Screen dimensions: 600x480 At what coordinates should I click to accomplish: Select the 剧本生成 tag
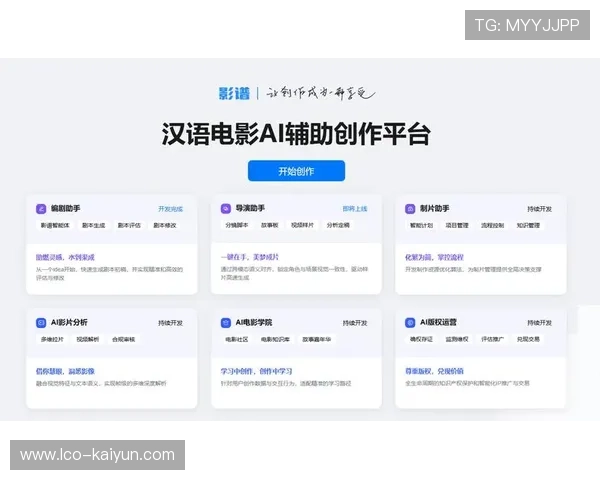coord(93,225)
